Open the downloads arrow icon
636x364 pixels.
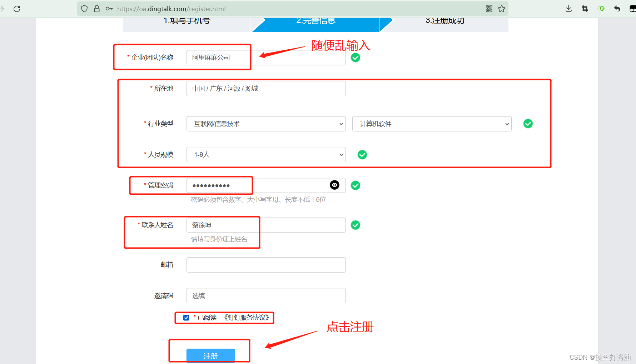point(569,9)
